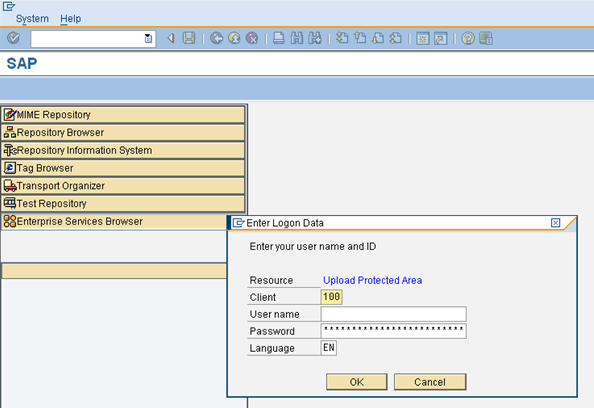Open the command field history dropdown
Screen dimensions: 594x408
(148, 38)
